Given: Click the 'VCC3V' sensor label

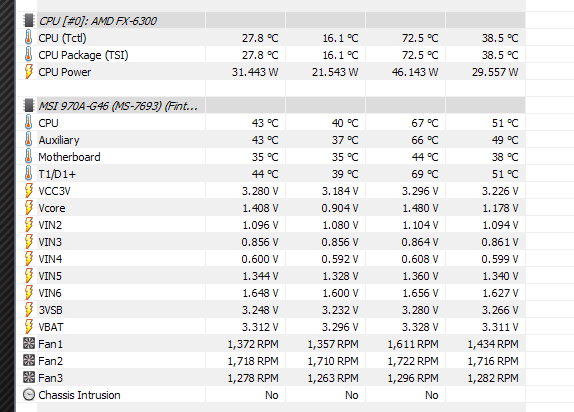Looking at the screenshot, I should coord(55,191).
